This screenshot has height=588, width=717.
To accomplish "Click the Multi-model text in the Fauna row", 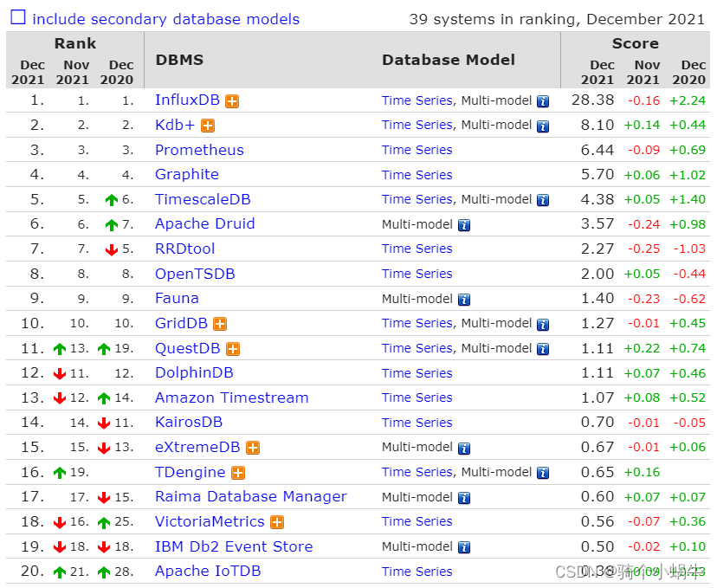I will pyautogui.click(x=417, y=299).
